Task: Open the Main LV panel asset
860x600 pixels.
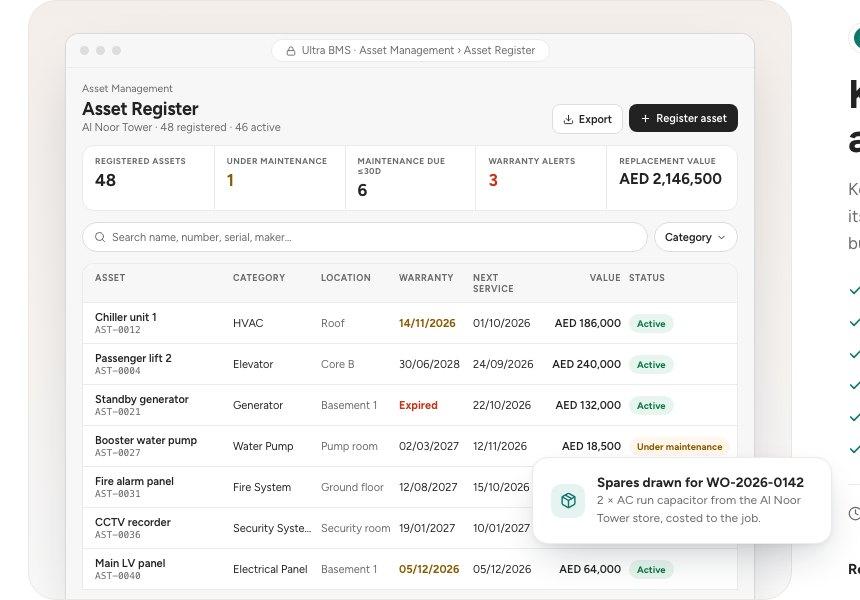Action: coord(410,569)
